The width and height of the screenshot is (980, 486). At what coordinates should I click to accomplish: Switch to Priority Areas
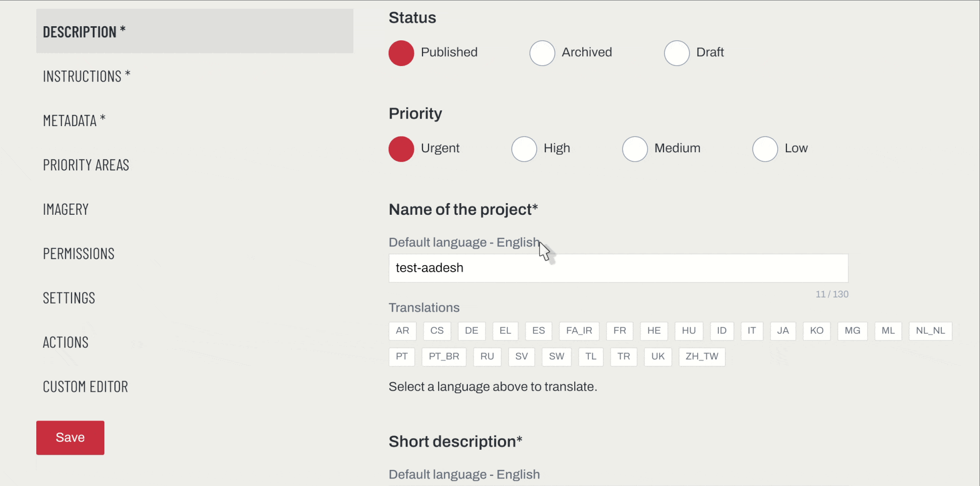(x=86, y=165)
